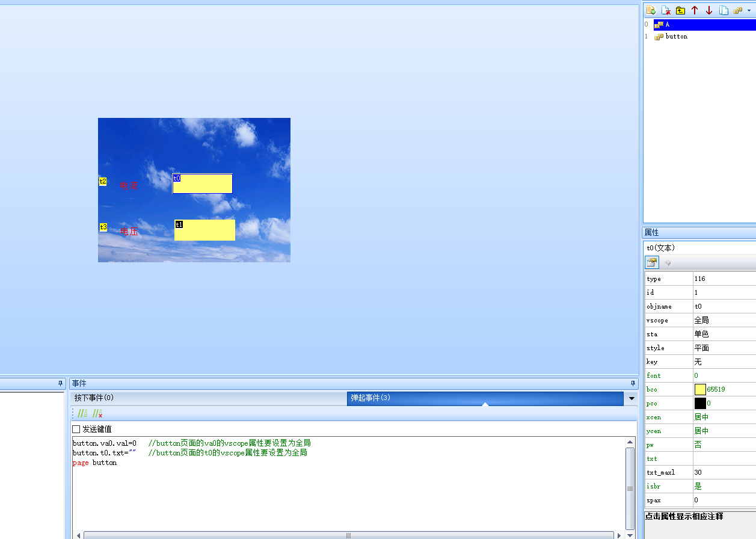Screen dimensions: 756x539
Task: Click the horizontal scrollbar of the code editor
Action: tap(348, 535)
